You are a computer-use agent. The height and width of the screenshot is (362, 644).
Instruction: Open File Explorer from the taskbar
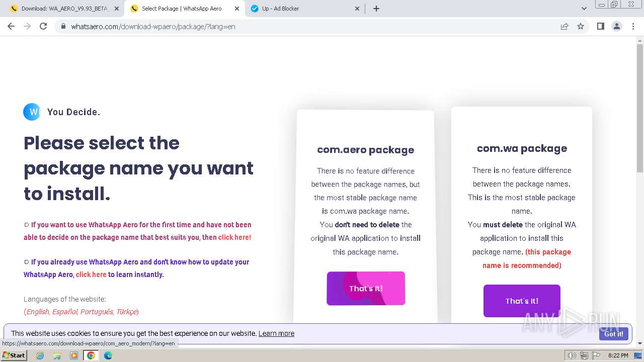57,355
